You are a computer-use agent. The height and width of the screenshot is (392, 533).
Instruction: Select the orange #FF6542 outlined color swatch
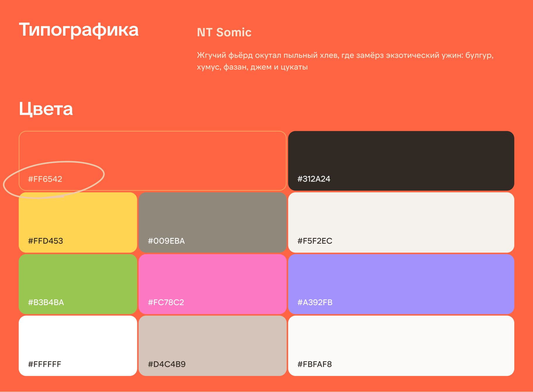click(x=153, y=161)
